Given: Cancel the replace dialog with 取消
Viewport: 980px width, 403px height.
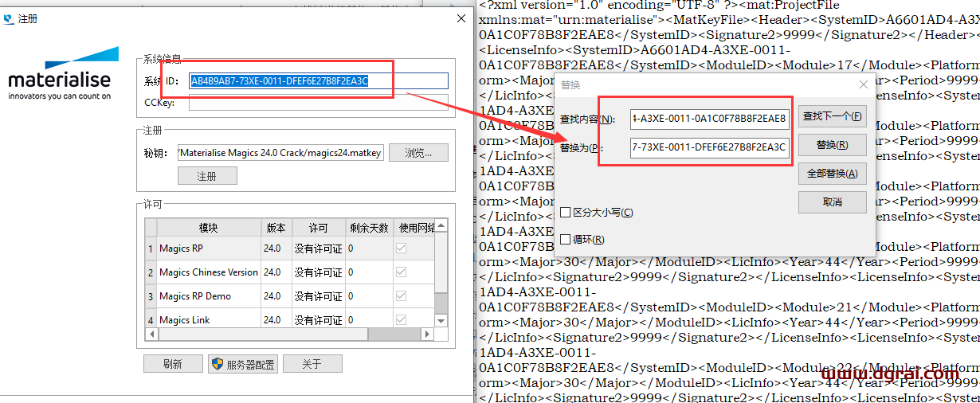Looking at the screenshot, I should 832,201.
